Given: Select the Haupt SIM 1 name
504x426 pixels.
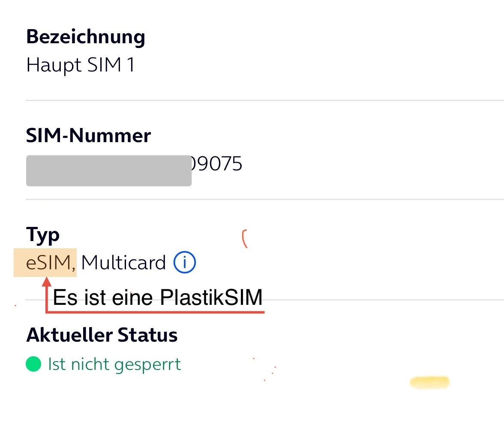Looking at the screenshot, I should [x=81, y=66].
